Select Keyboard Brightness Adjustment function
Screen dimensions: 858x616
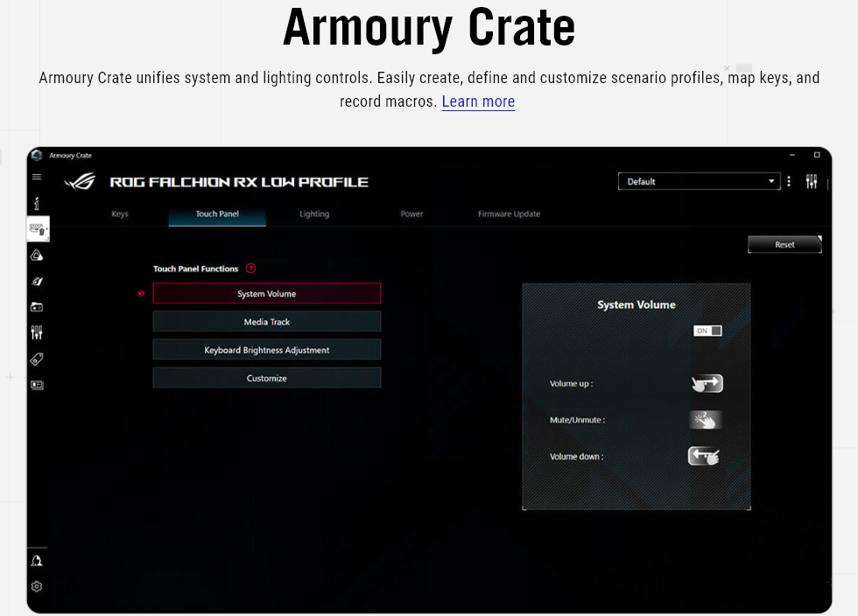coord(267,350)
